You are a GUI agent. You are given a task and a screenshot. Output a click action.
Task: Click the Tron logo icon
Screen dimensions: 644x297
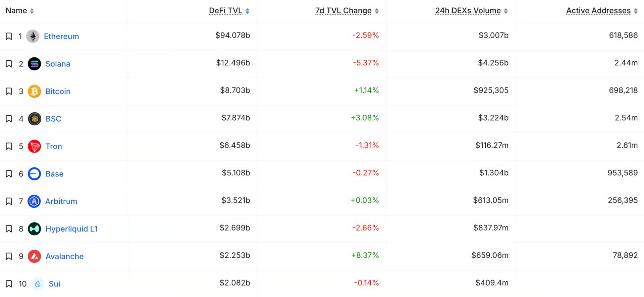pos(34,146)
